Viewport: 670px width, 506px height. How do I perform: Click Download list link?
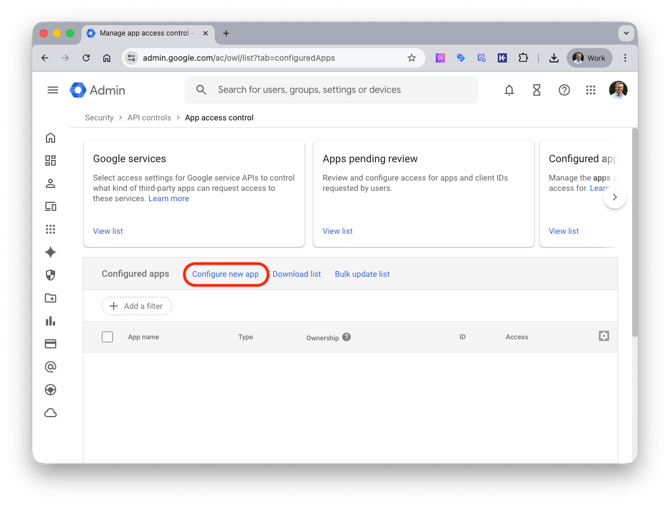[x=297, y=274]
